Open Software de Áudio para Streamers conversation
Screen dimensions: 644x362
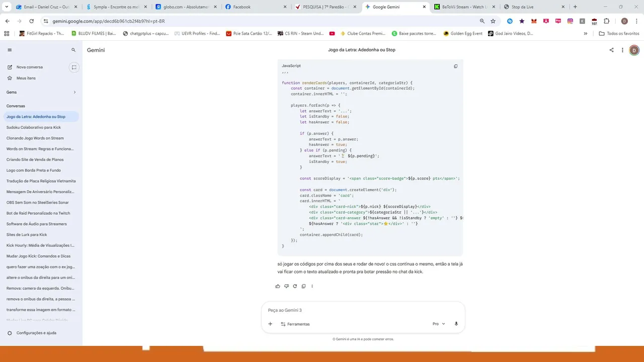click(40, 224)
